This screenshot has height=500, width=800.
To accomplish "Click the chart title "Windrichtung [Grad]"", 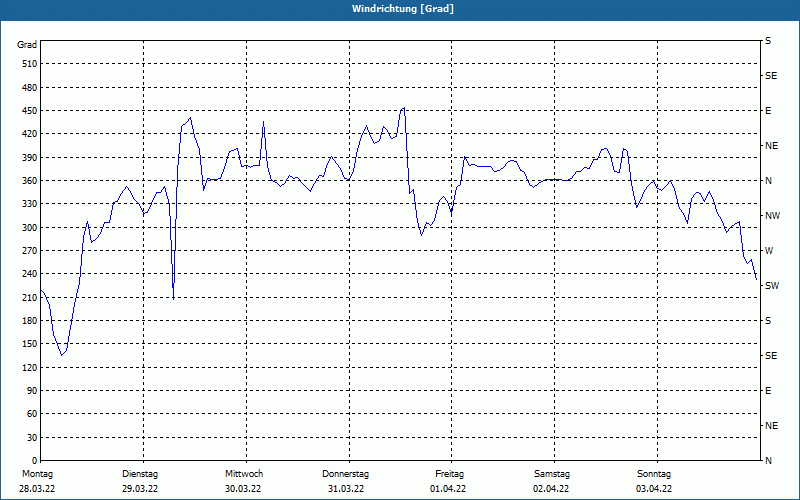I will point(403,9).
